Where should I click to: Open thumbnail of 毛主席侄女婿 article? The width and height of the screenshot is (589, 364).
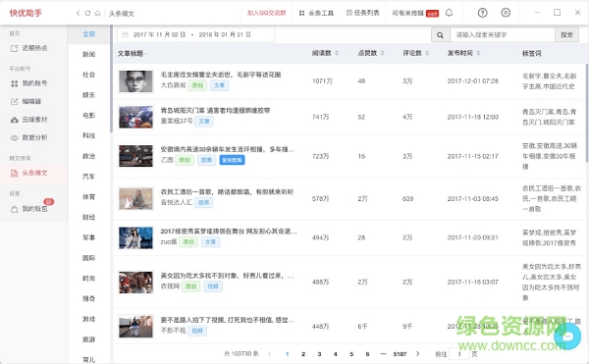(136, 81)
